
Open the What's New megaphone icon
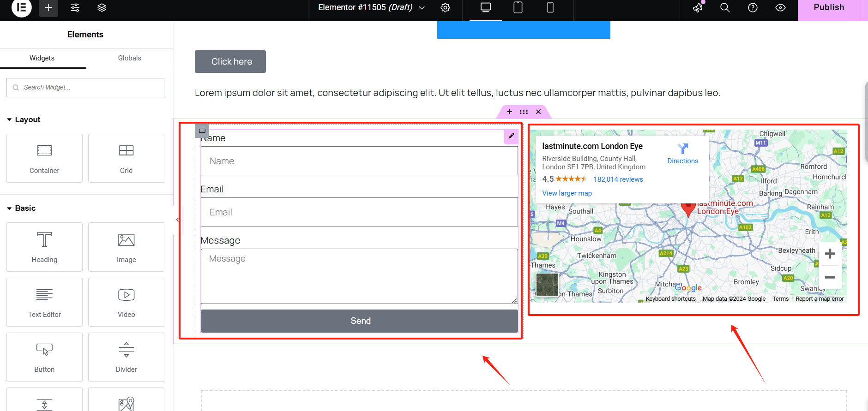698,8
